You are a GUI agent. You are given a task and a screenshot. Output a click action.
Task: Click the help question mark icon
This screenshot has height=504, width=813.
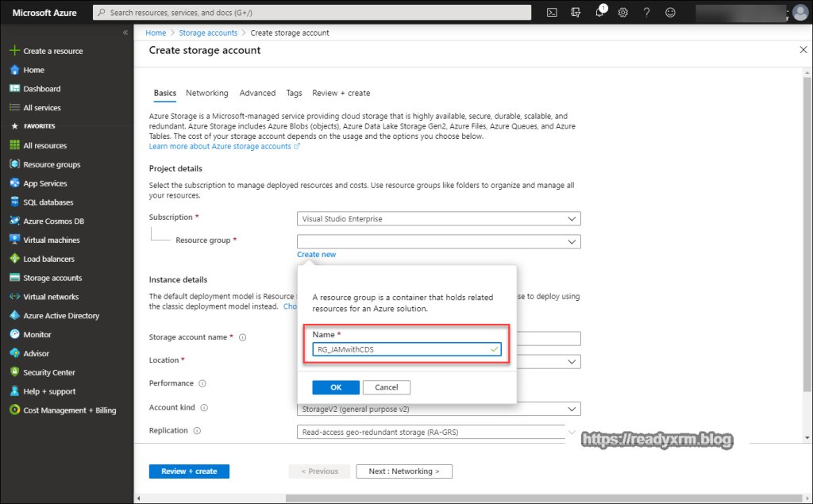tap(647, 13)
